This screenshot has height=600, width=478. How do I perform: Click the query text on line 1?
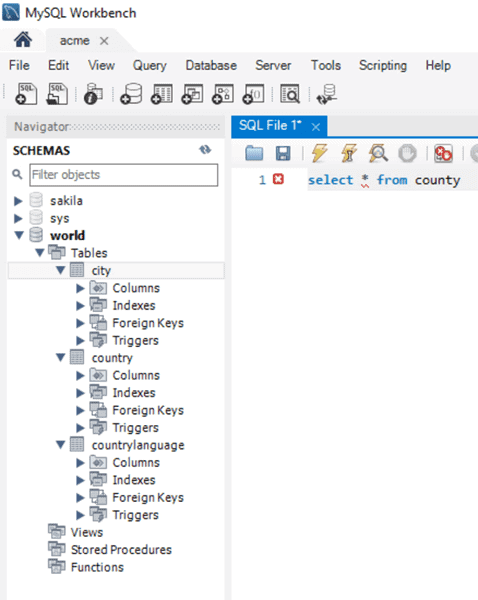tap(384, 180)
